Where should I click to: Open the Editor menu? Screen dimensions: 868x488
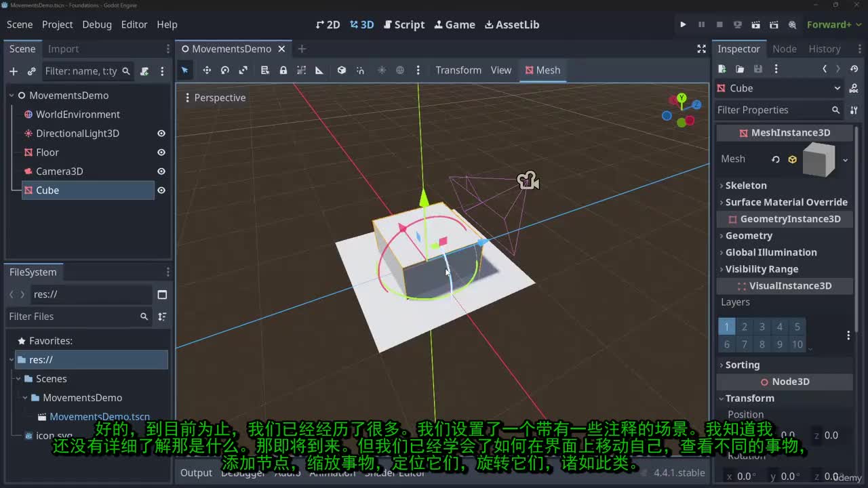134,24
